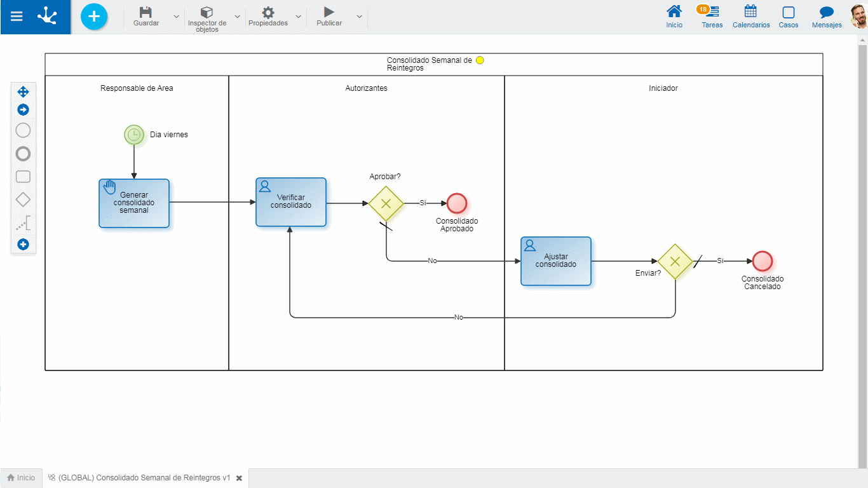Open the Inspector de objetos
The image size is (868, 488).
tap(207, 13)
